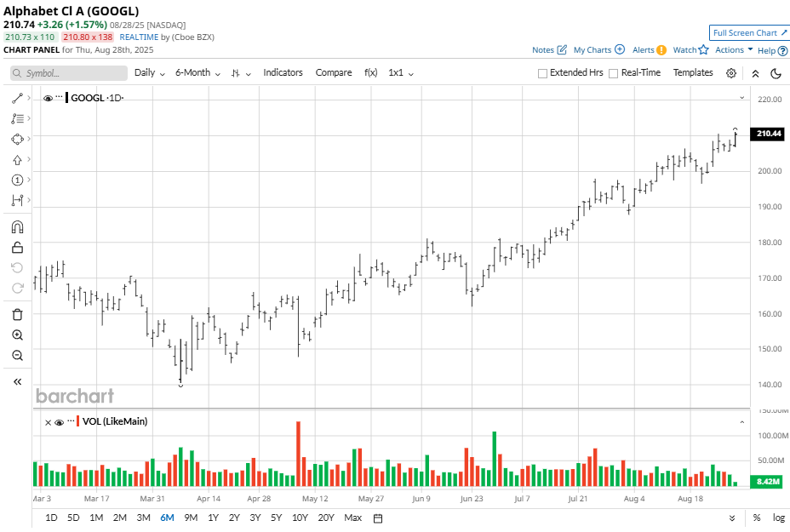
Task: Select the 5Y time range
Action: click(276, 518)
